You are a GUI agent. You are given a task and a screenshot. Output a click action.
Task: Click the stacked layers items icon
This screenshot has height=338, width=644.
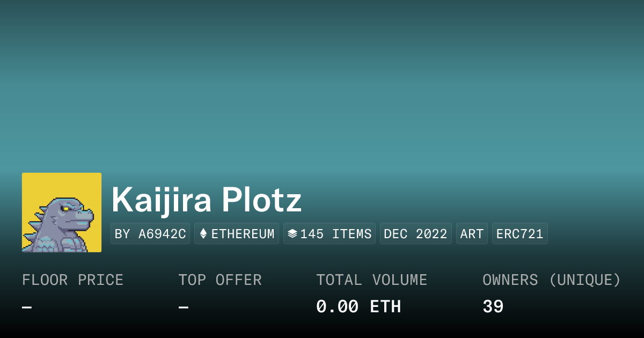(292, 234)
